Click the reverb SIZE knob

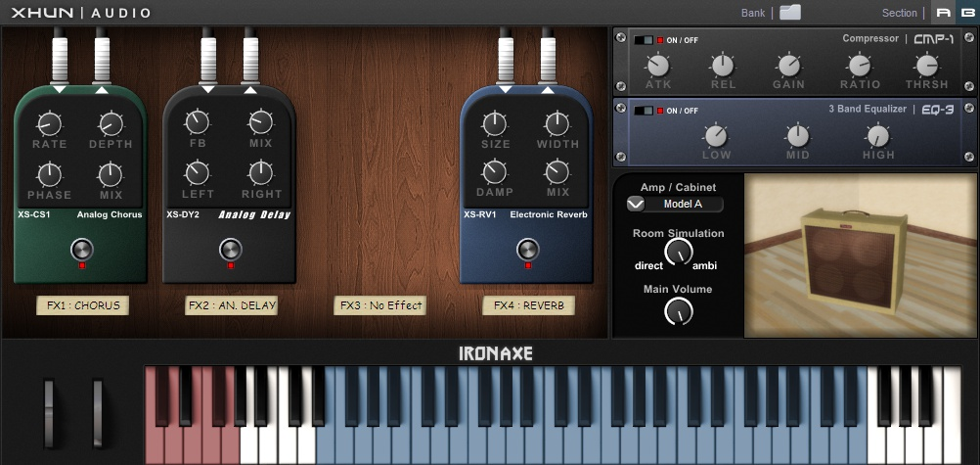[495, 124]
